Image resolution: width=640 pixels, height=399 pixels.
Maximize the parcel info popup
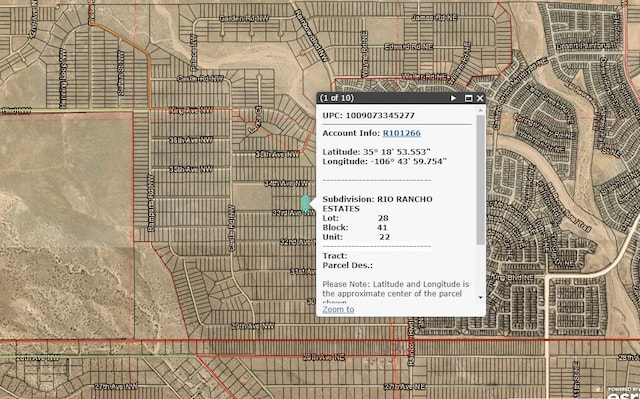point(468,98)
